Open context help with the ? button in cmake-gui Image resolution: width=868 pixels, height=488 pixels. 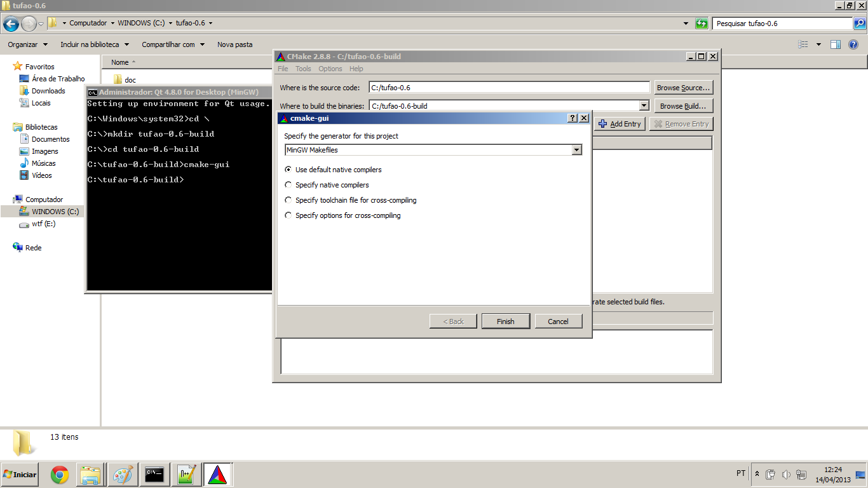572,118
